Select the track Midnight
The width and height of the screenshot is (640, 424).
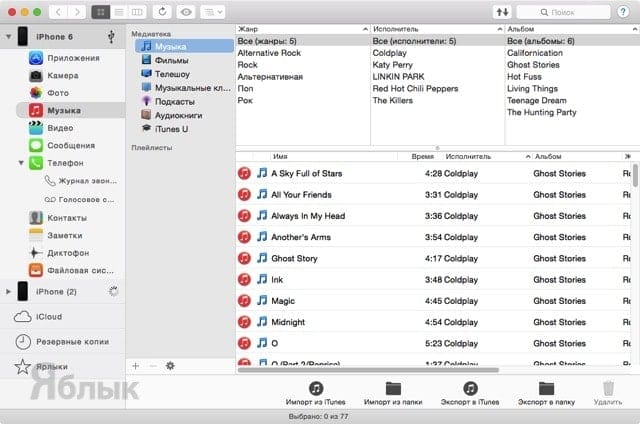(433, 322)
